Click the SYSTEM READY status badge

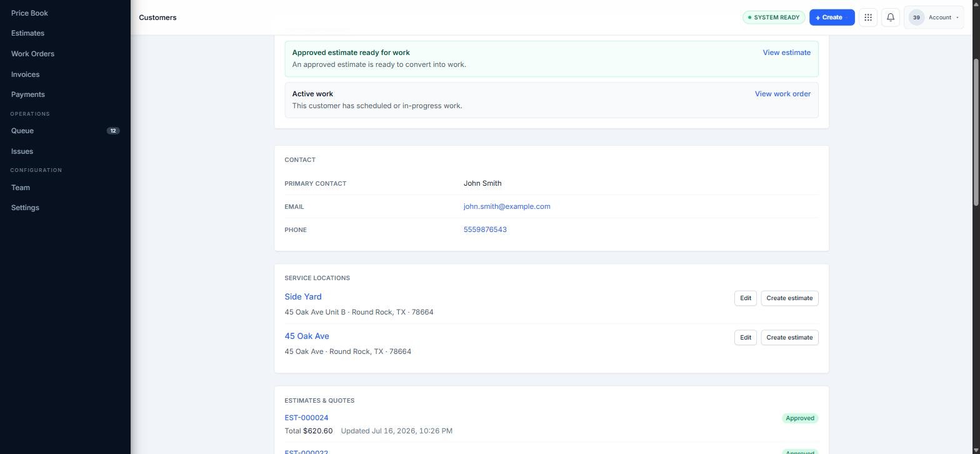774,18
